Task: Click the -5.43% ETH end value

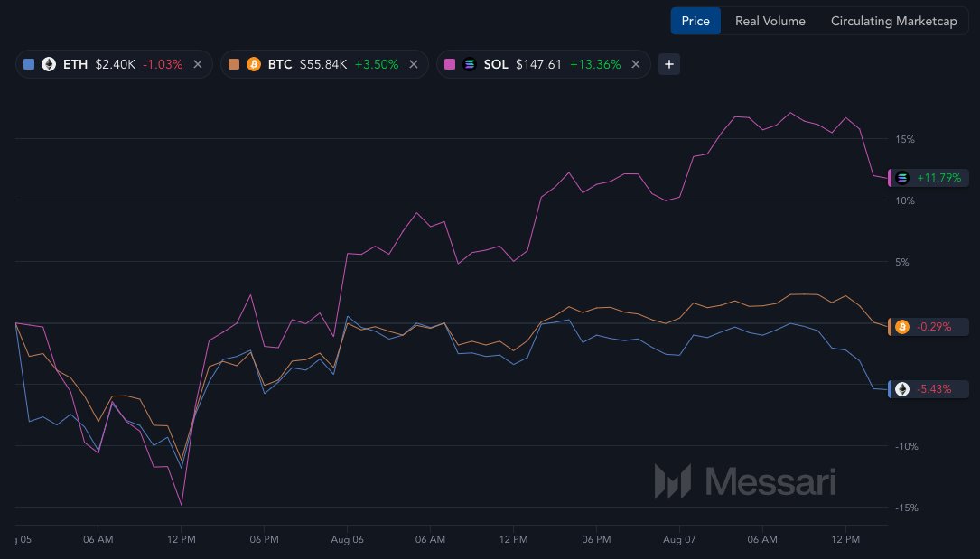Action: tap(934, 389)
